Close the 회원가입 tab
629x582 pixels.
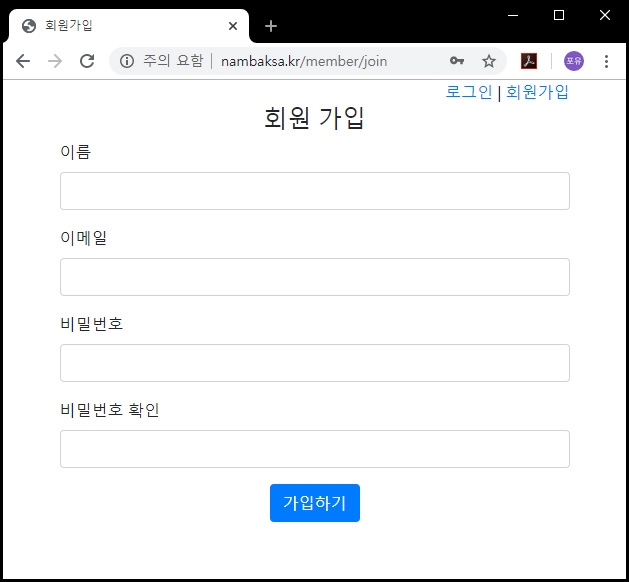233,26
